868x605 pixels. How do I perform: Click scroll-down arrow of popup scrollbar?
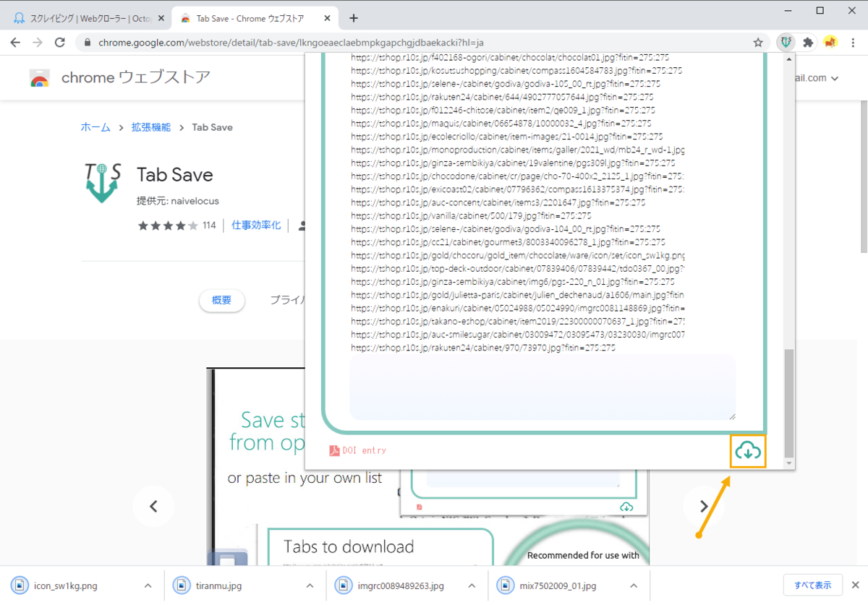coord(788,463)
